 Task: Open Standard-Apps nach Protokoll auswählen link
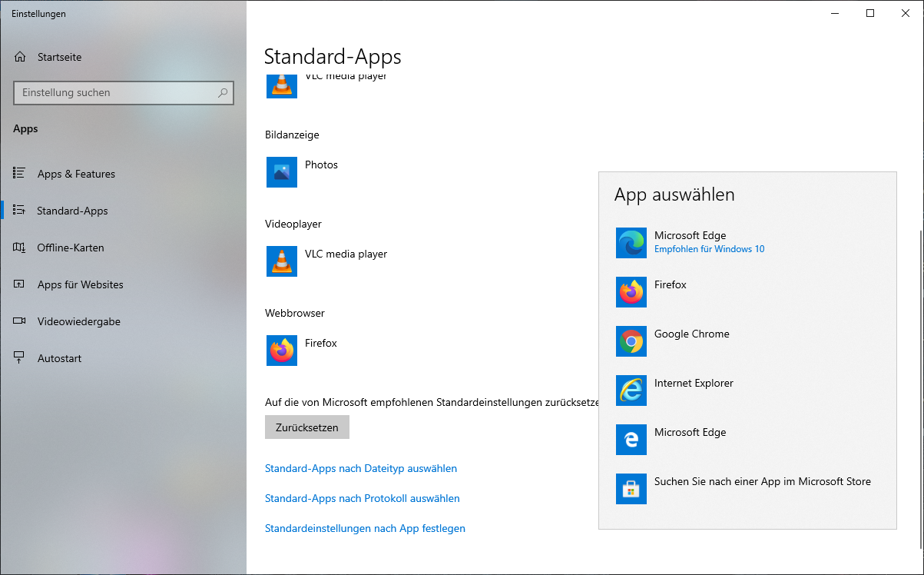click(x=363, y=498)
